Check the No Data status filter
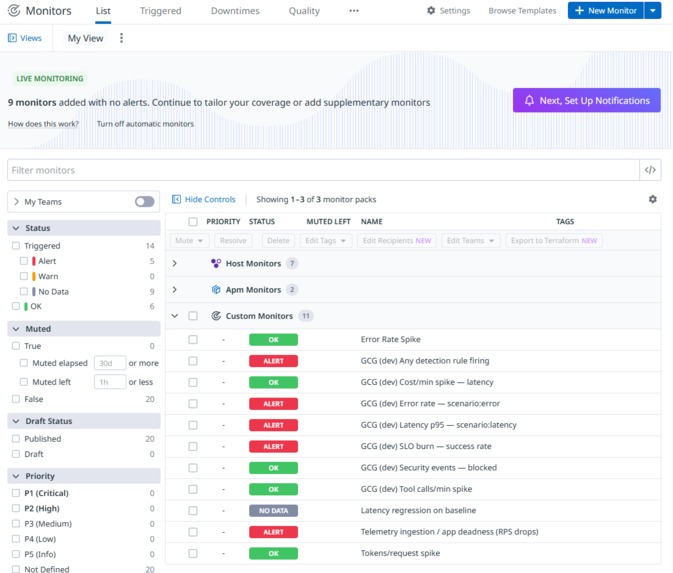 click(24, 291)
